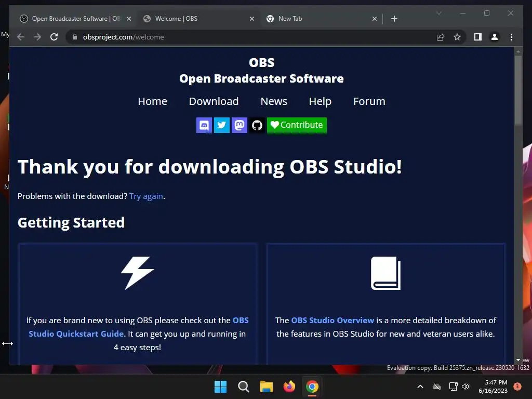Image resolution: width=532 pixels, height=399 pixels.
Task: Switch to the Open Broadcaster Software tab
Action: pos(75,19)
